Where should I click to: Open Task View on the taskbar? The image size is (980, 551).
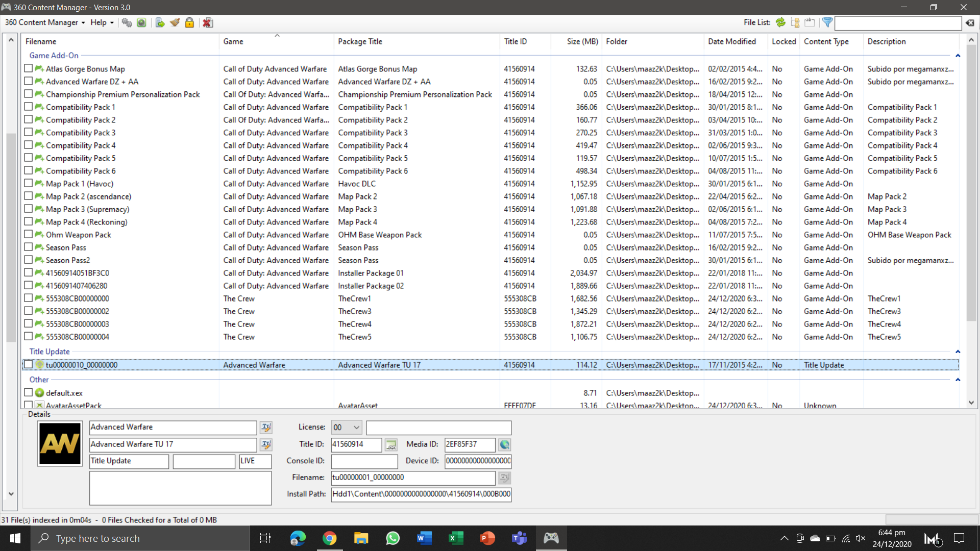point(265,538)
